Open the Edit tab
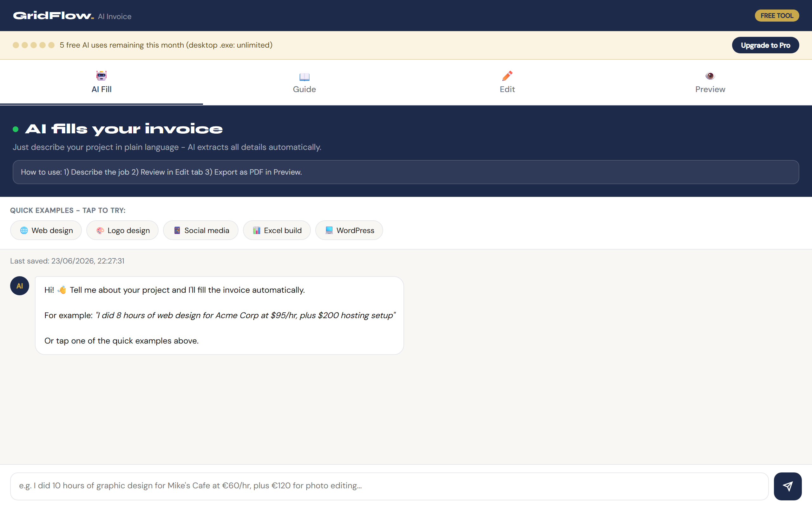The image size is (812, 508). [507, 82]
